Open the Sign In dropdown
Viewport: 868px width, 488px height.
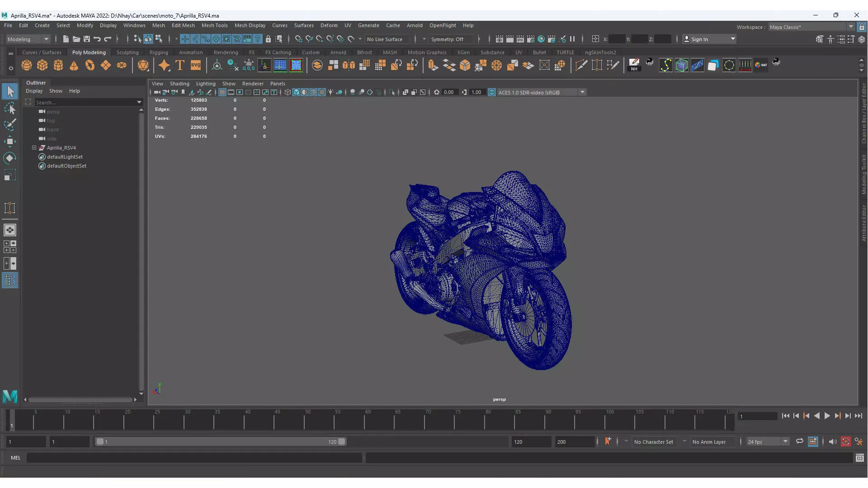point(709,39)
